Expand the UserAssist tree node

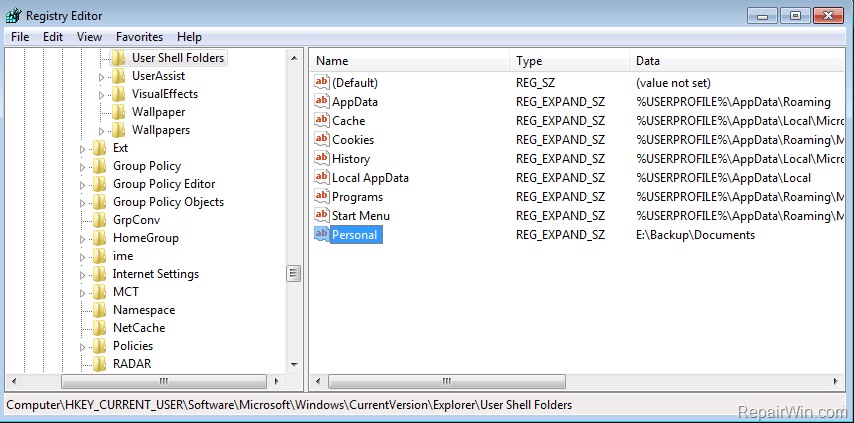tap(102, 76)
